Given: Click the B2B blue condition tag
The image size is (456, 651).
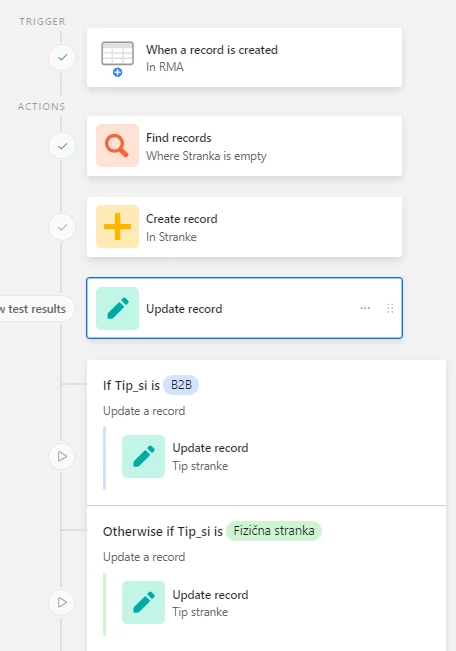Looking at the screenshot, I should (181, 385).
